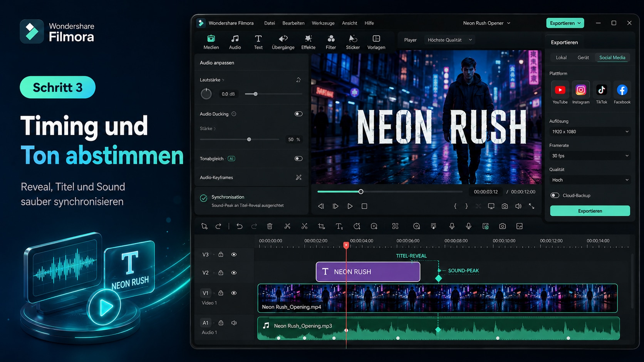
Task: Click the Audio-Keyframes icon
Action: point(299,177)
